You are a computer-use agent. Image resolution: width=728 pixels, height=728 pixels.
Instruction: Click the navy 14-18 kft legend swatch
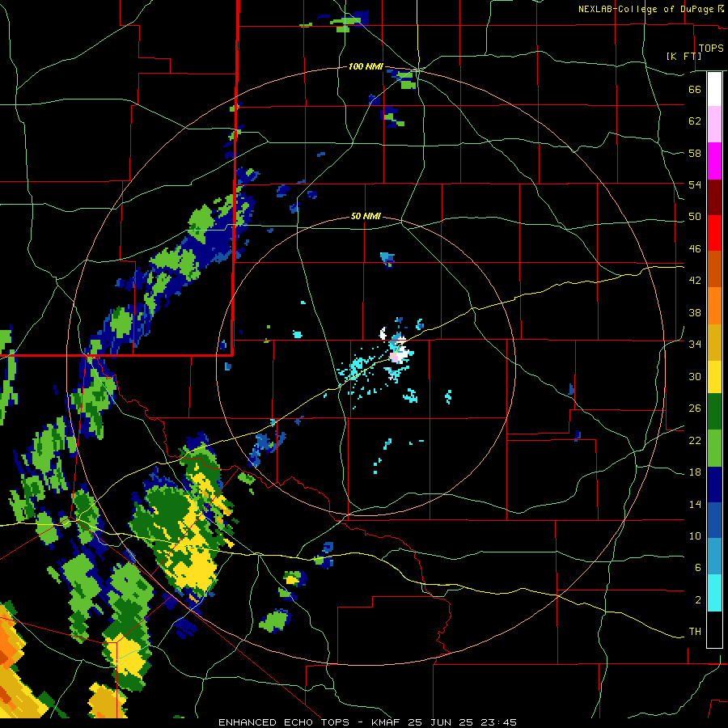[714, 485]
